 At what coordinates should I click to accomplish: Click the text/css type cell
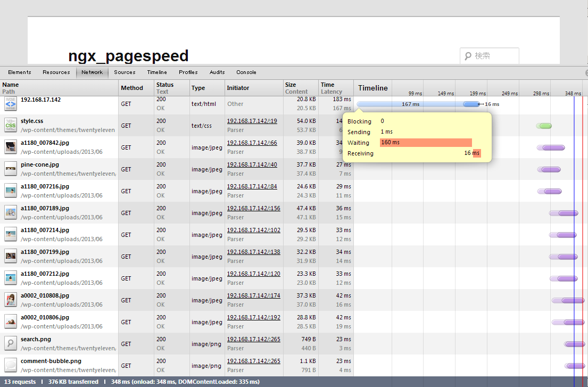pyautogui.click(x=201, y=126)
